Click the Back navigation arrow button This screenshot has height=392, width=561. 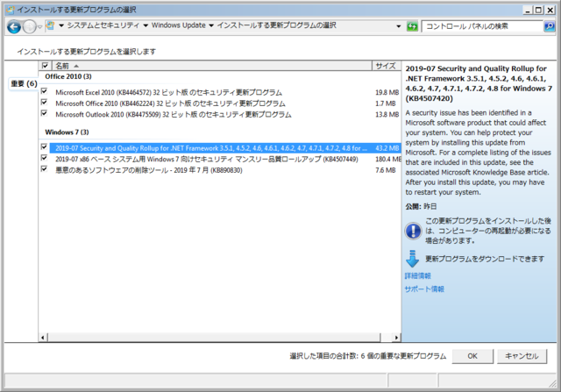pos(14,27)
